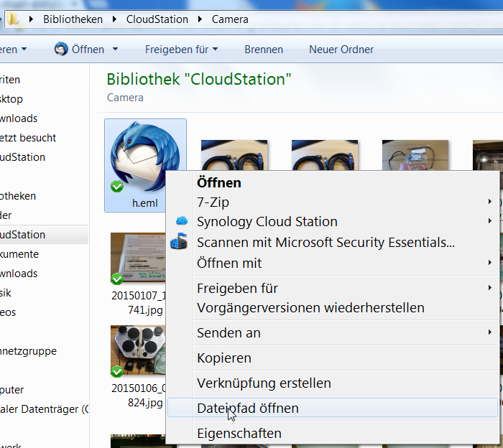Open the Freigeben für toolbar dropdown
Viewport: 503px width, 448px height.
point(181,50)
